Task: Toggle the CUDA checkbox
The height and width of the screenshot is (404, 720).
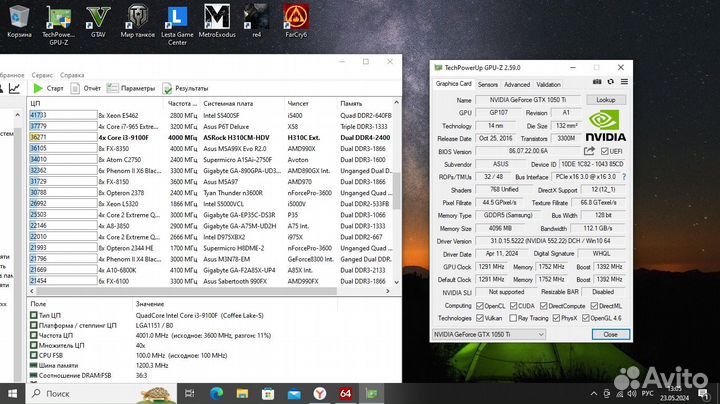Action: [x=513, y=306]
